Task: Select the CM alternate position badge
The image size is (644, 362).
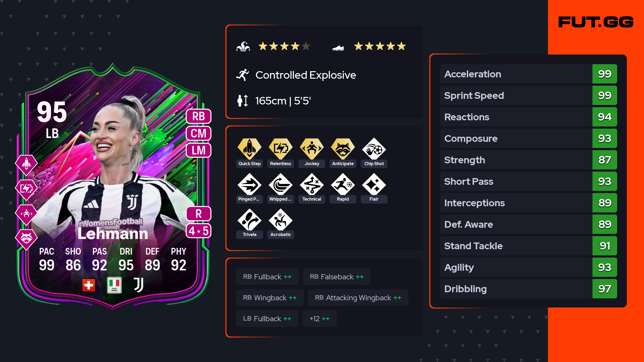Action: 199,133
